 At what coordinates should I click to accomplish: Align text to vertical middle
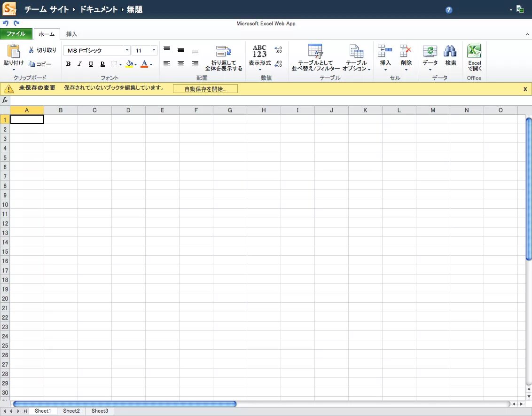[x=181, y=50]
